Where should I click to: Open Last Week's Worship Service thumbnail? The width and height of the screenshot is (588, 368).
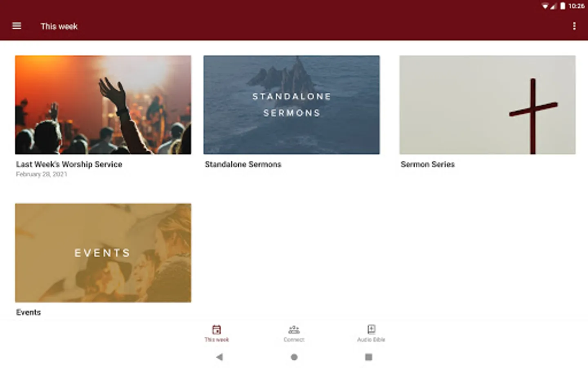(x=103, y=105)
